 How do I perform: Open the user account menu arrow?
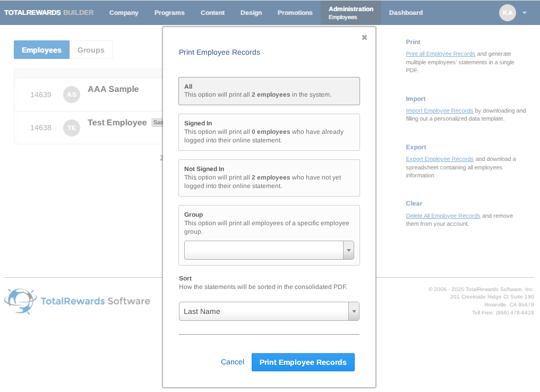524,13
